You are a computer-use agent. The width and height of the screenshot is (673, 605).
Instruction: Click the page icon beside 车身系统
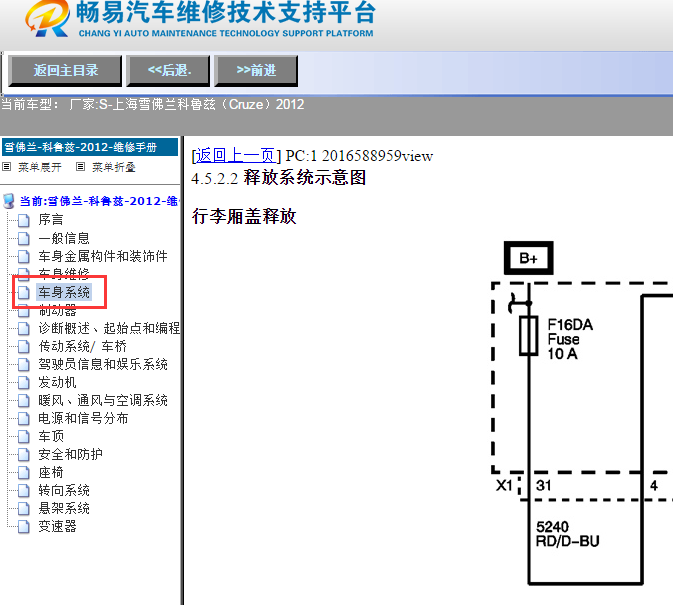click(x=24, y=292)
